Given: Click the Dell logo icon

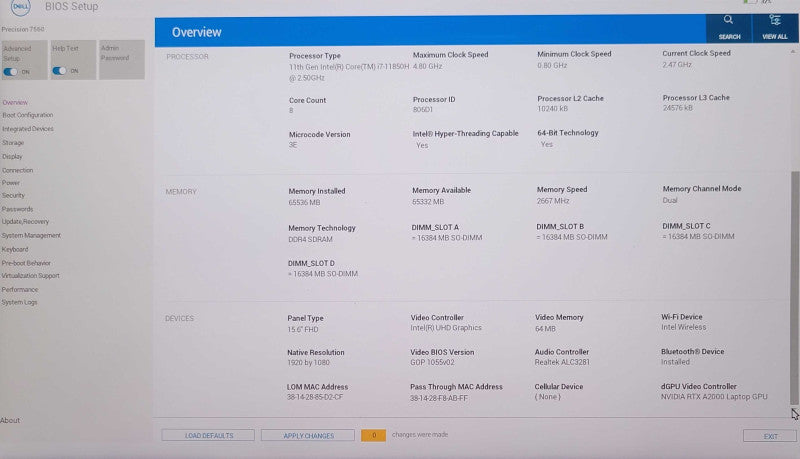Looking at the screenshot, I should point(20,7).
